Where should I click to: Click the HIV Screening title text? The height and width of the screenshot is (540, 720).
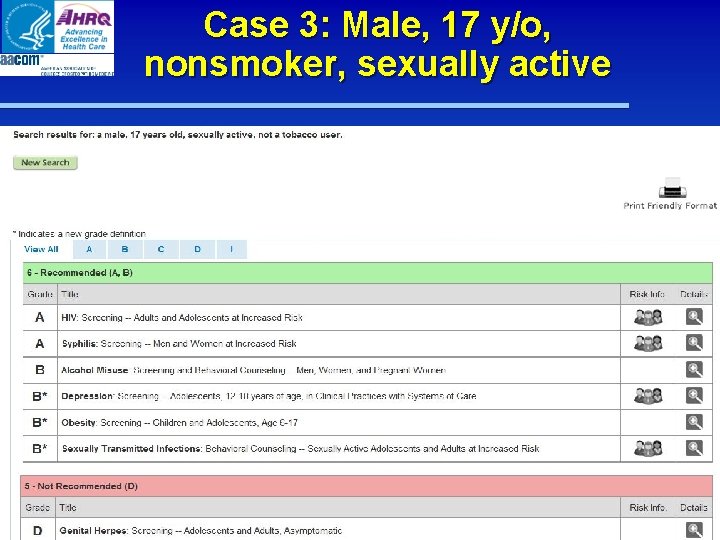click(x=182, y=317)
